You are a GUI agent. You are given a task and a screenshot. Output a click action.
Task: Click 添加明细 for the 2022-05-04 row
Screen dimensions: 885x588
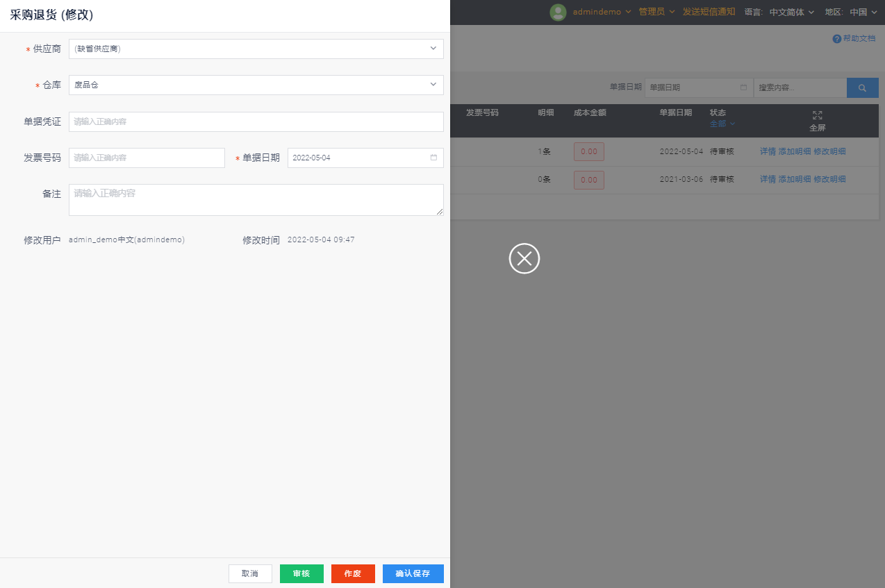click(795, 151)
